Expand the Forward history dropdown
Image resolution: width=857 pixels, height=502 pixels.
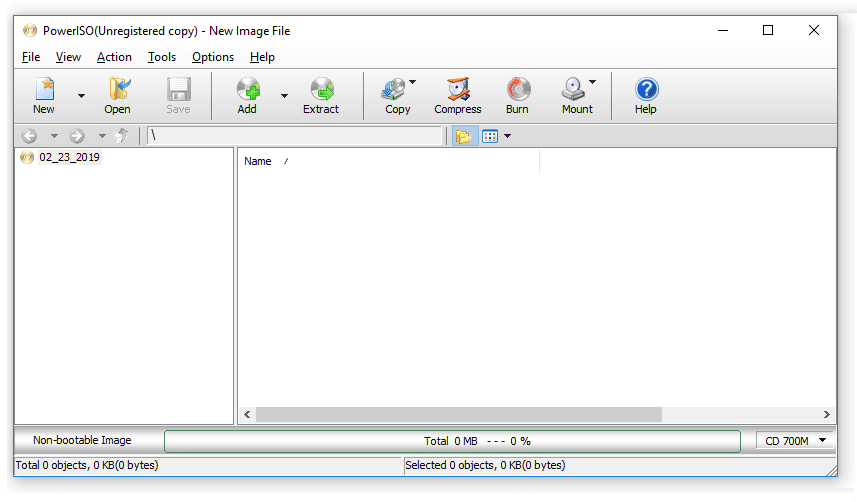click(x=102, y=136)
